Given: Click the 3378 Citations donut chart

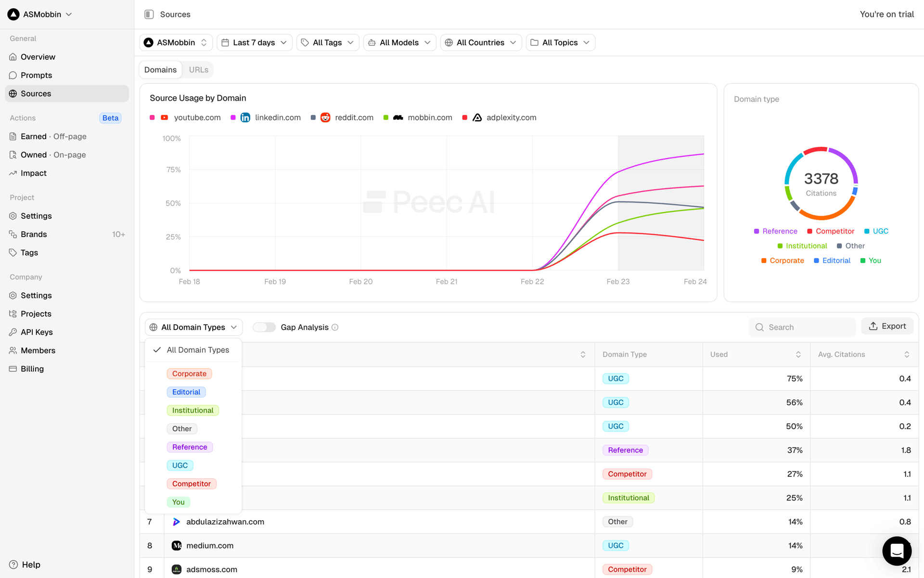Looking at the screenshot, I should 821,184.
